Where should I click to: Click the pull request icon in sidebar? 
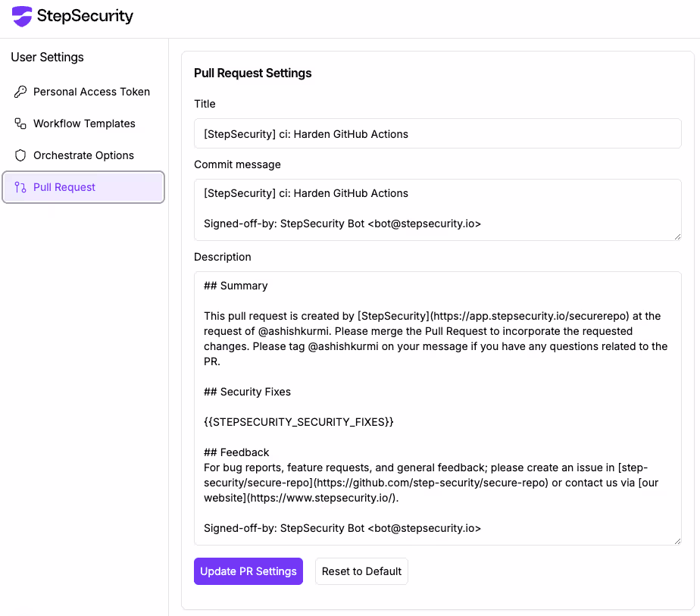coord(20,187)
